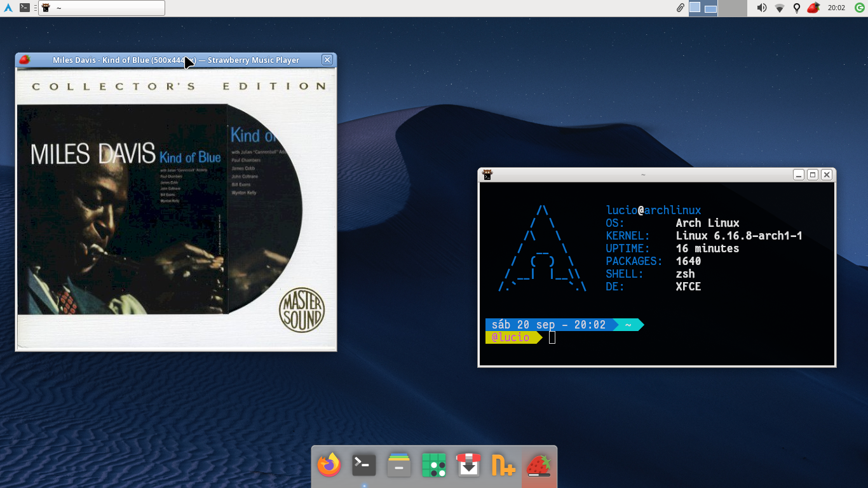Open the download manager from the dock
This screenshot has width=868, height=488.
tap(469, 465)
